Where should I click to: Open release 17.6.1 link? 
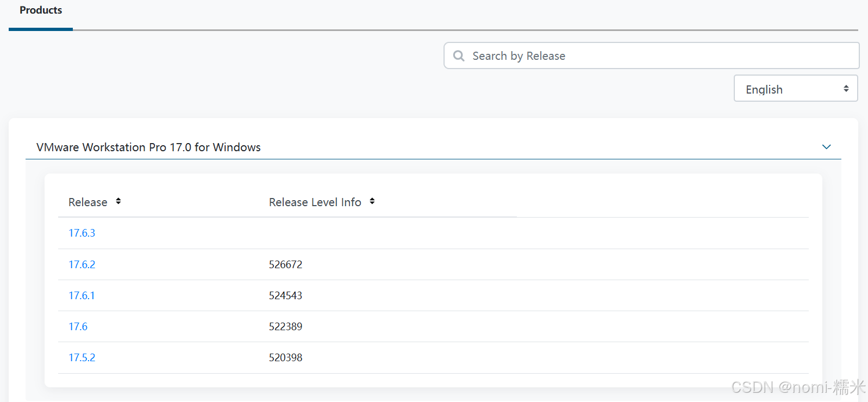click(x=82, y=295)
